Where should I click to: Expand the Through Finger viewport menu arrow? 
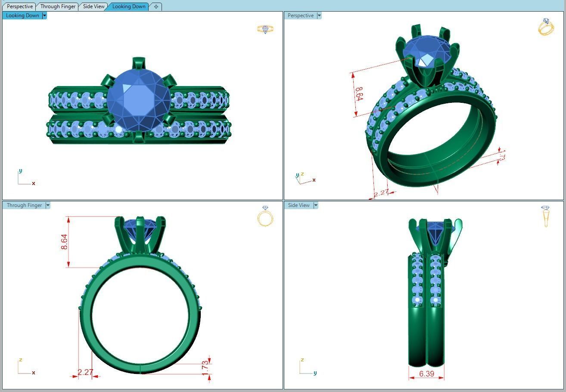pos(48,205)
